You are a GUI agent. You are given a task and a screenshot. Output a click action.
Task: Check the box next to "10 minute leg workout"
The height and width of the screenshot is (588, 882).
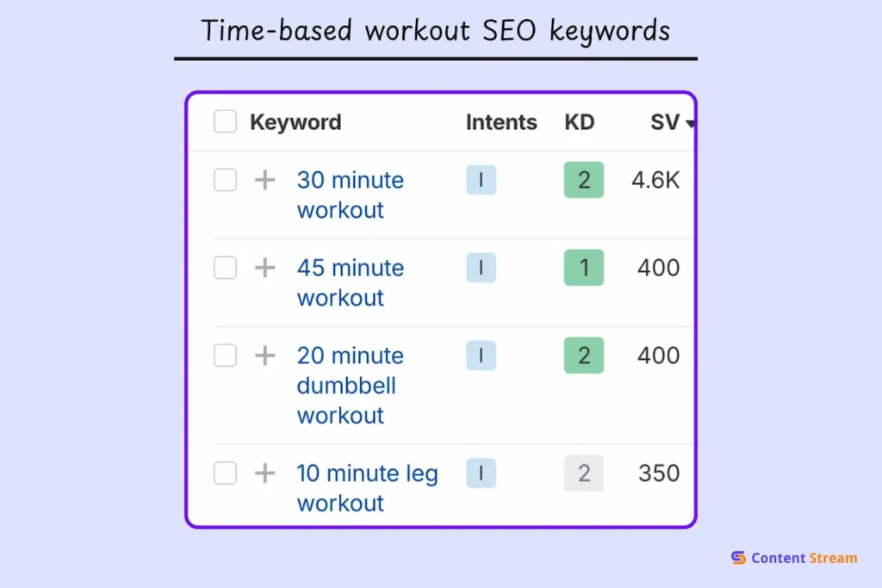[x=225, y=473]
